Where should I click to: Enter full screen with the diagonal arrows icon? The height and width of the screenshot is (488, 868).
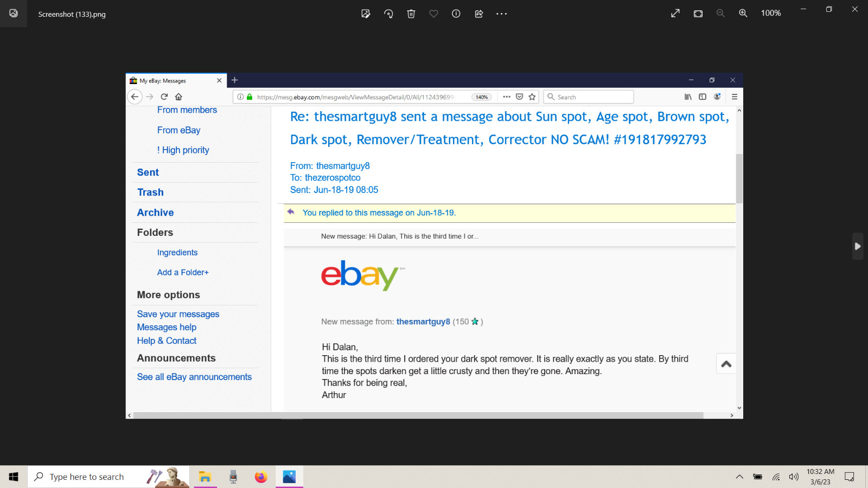(675, 14)
